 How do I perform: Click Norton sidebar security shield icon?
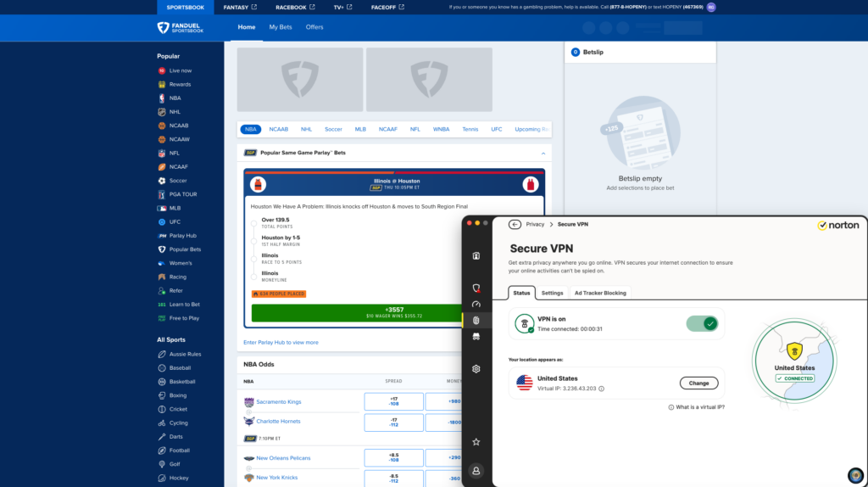tap(476, 288)
